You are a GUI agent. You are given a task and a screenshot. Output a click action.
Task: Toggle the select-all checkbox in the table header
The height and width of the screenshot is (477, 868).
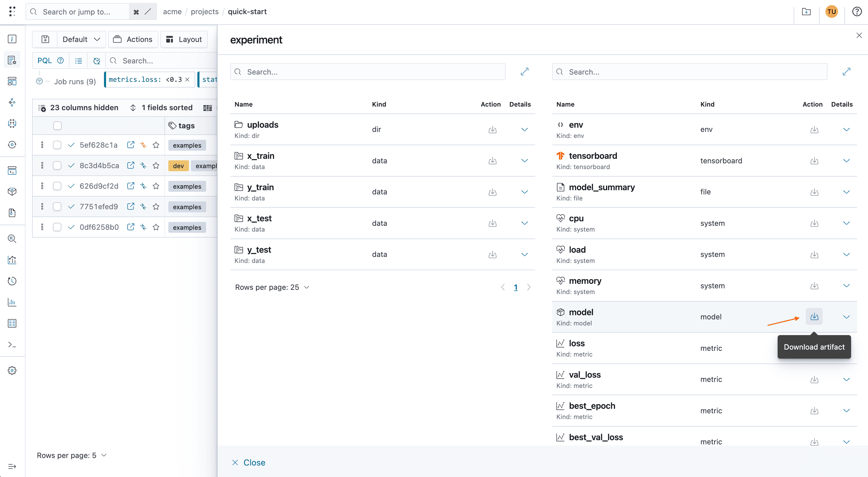click(x=57, y=125)
